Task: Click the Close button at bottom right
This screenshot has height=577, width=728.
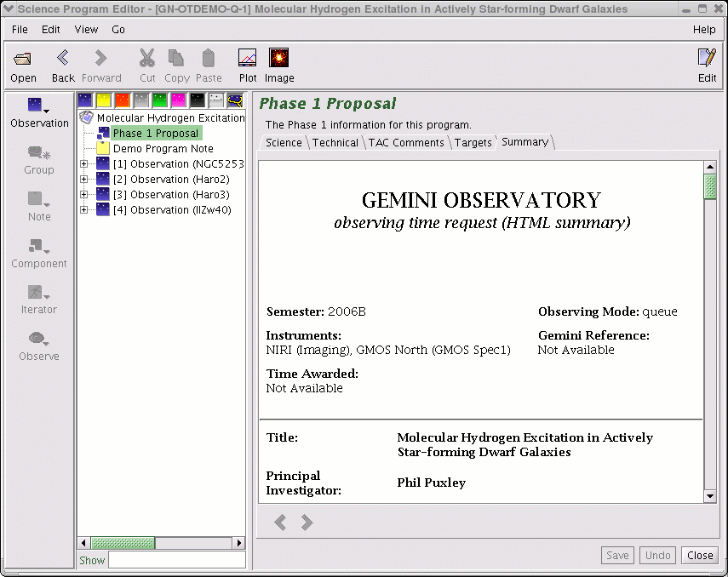Action: point(700,555)
